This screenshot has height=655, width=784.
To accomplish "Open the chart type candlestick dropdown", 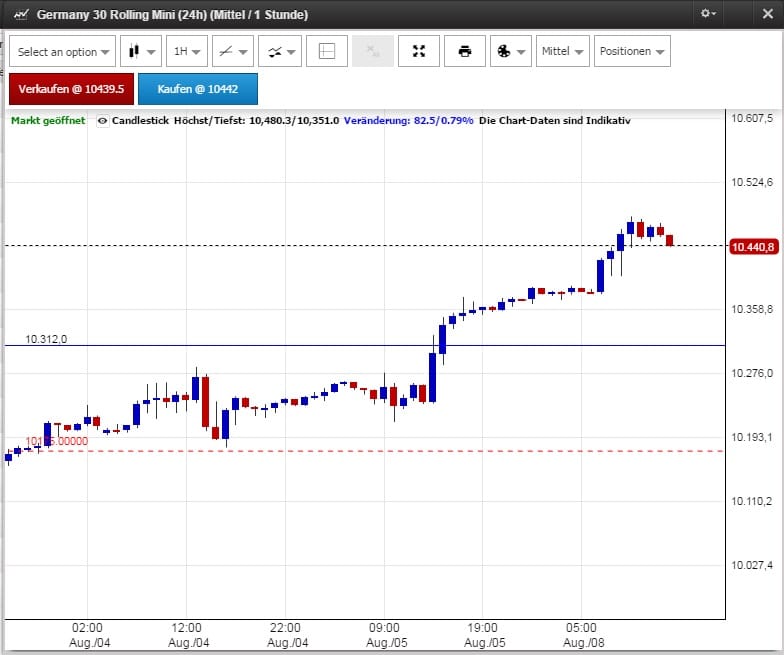I will pos(140,51).
